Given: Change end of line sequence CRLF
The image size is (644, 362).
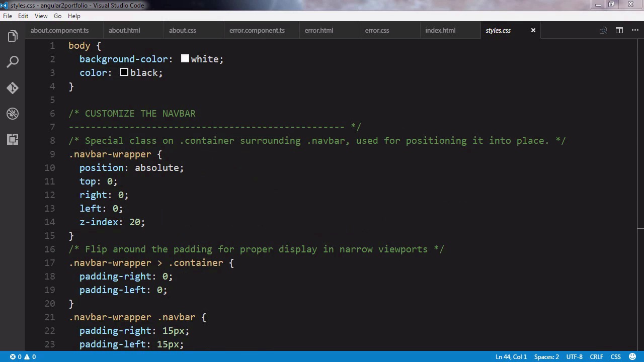Looking at the screenshot, I should pyautogui.click(x=596, y=357).
